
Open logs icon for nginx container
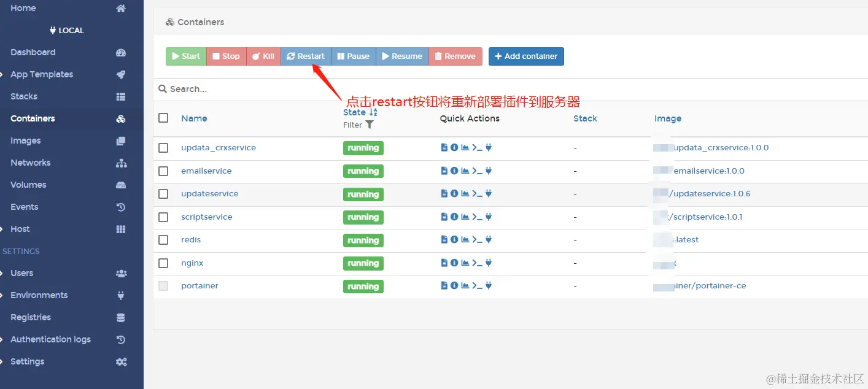[x=444, y=263]
